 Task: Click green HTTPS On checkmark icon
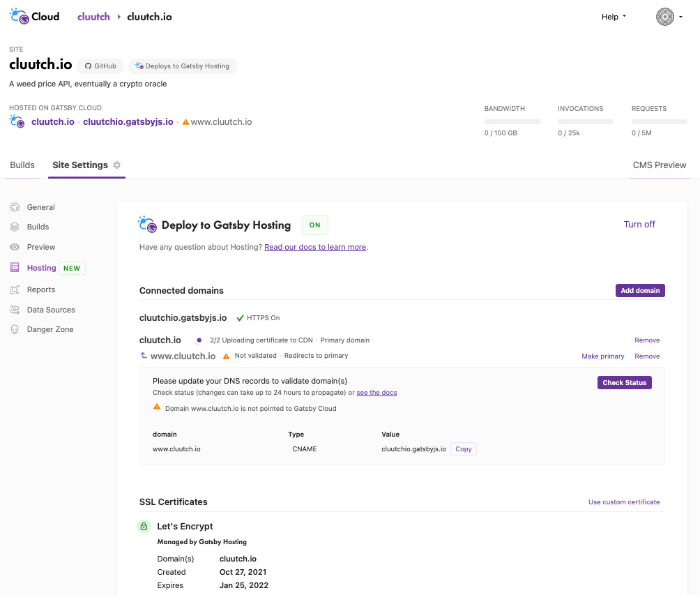coord(240,318)
